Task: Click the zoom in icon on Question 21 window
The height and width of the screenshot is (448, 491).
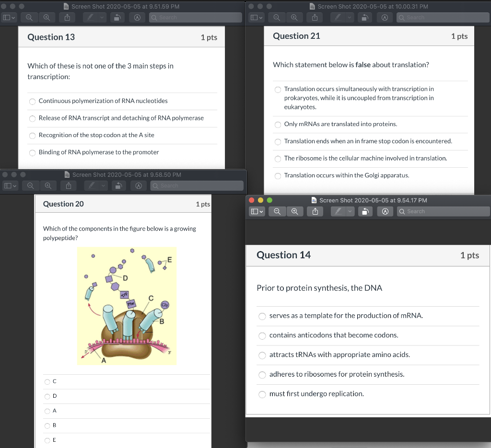Action: point(294,18)
